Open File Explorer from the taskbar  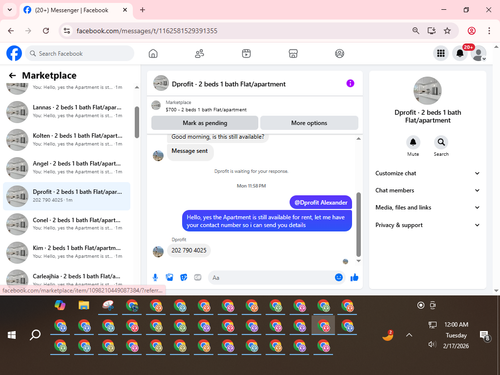84,305
